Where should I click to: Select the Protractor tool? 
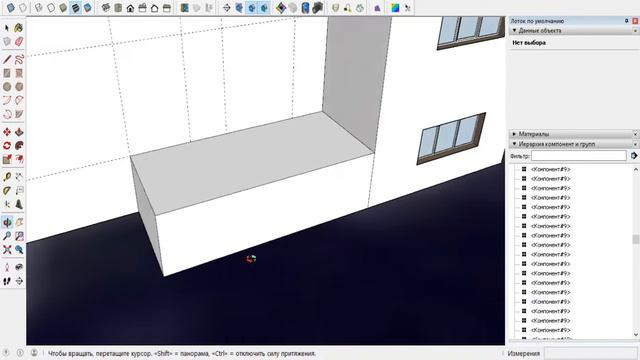pos(7,191)
